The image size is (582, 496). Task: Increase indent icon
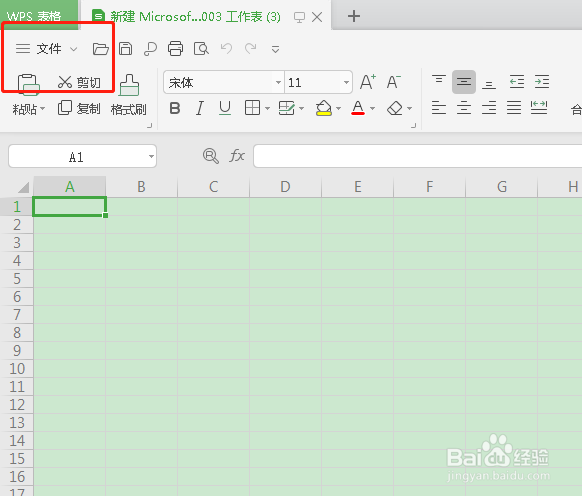(x=542, y=82)
